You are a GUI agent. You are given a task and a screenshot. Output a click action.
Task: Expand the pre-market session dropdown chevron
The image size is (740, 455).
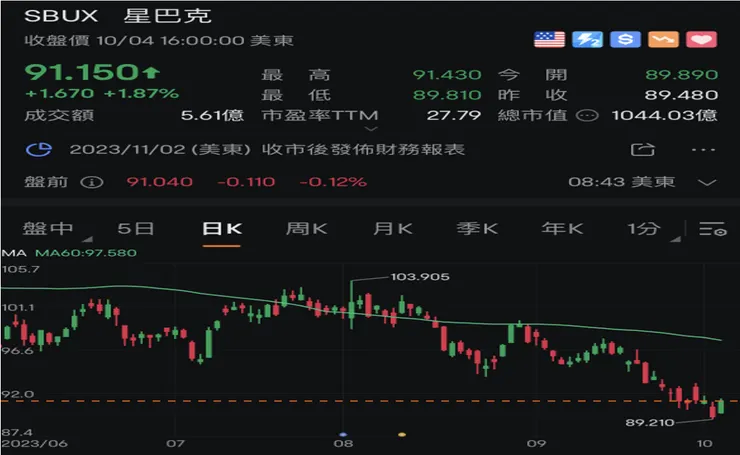706,183
